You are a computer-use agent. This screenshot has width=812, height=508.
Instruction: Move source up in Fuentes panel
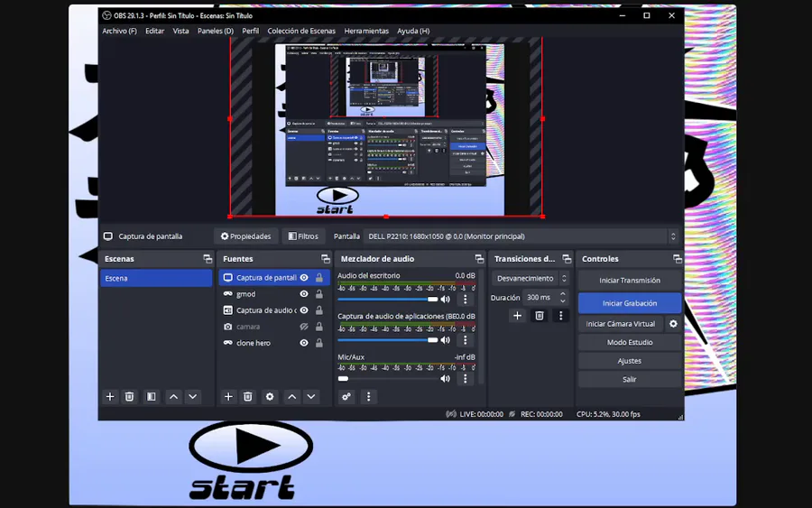click(292, 397)
